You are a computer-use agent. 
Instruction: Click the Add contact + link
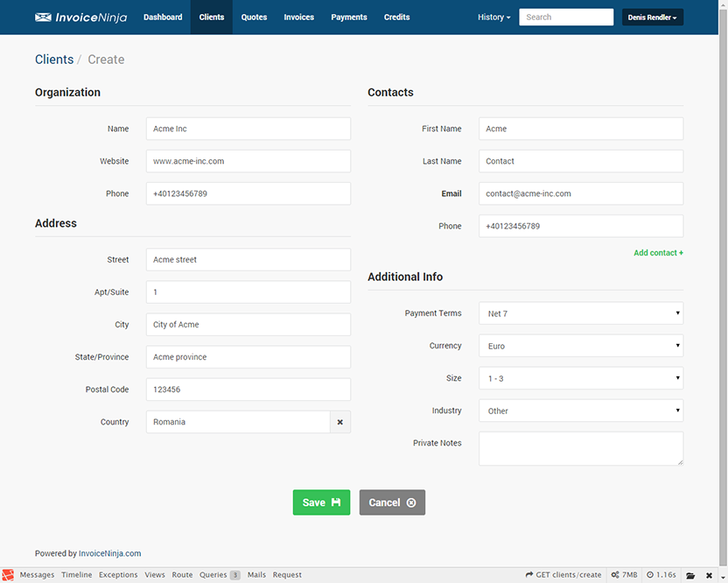[658, 253]
